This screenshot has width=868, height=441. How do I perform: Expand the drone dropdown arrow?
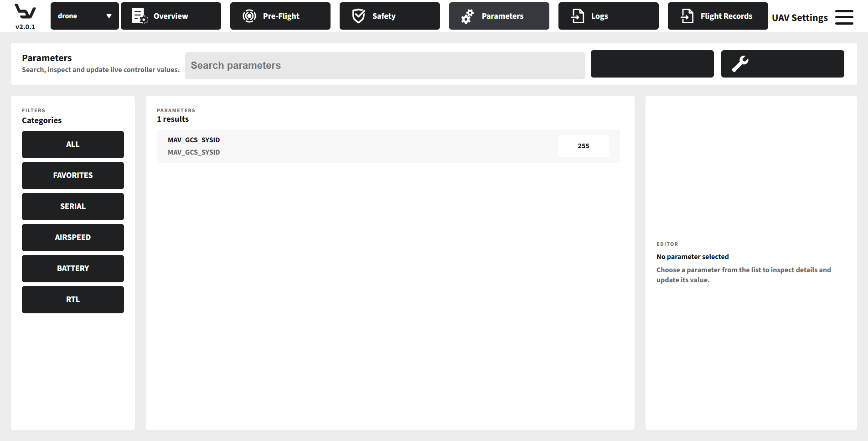point(109,16)
